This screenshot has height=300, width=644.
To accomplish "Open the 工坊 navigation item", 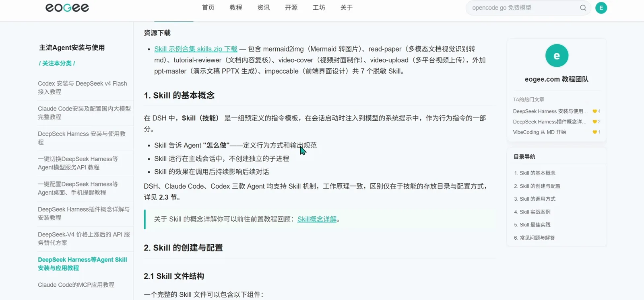I will pos(319,8).
